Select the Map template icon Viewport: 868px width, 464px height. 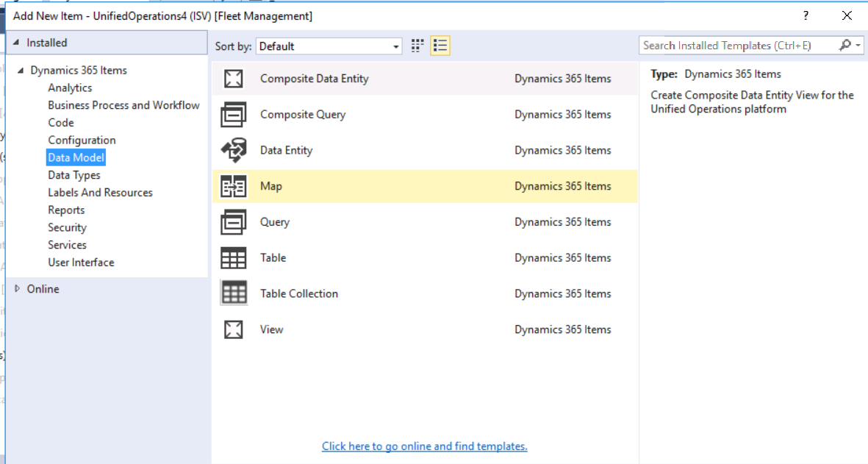[233, 186]
